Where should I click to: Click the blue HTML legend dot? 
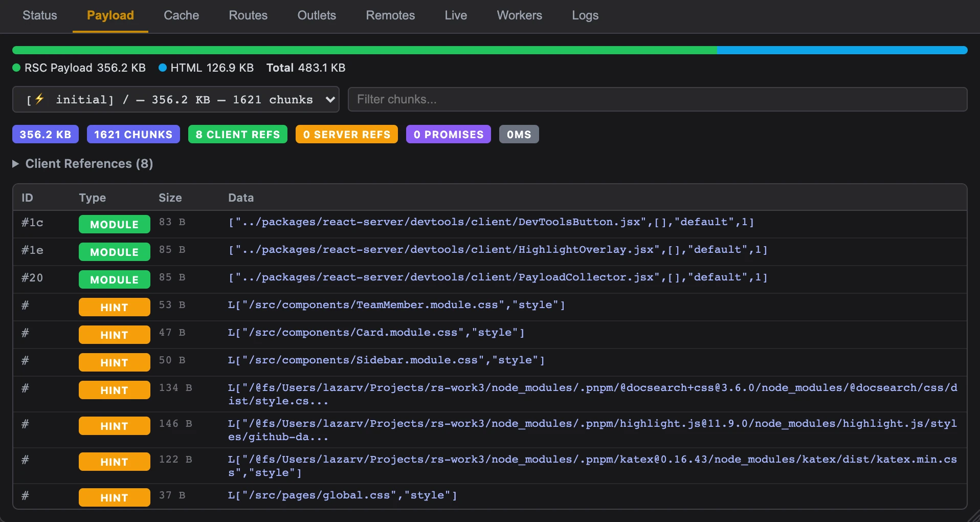coord(163,68)
